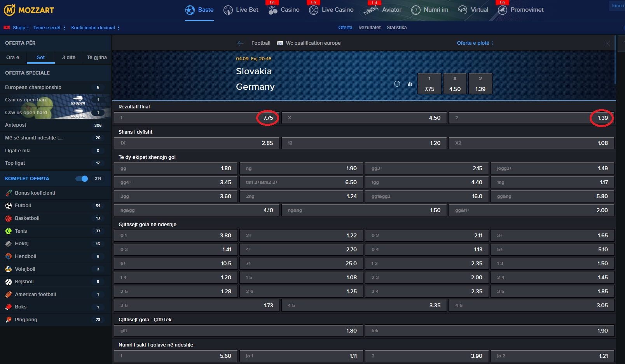Open Gsw us open hard offer
This screenshot has width=625, height=364.
click(x=55, y=113)
